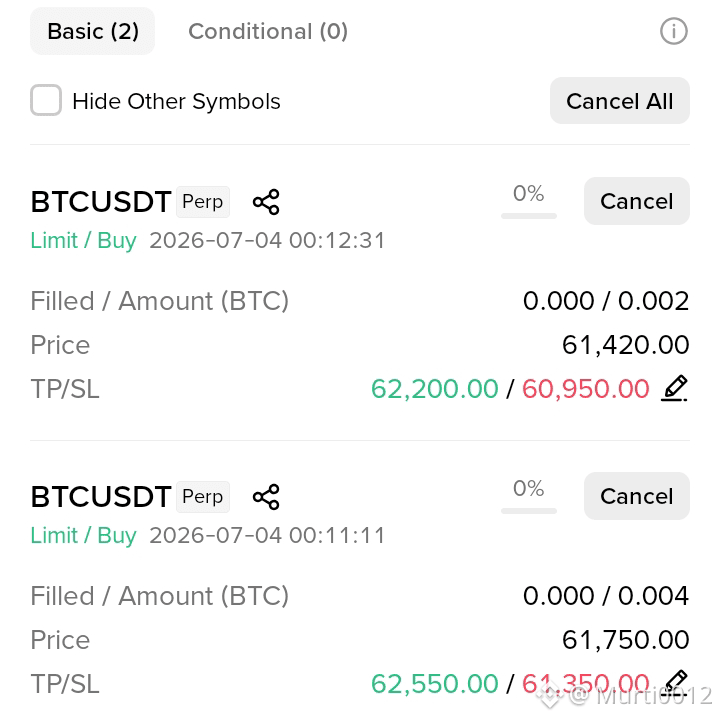Cancel the order placed at 00:11:11
This screenshot has width=720, height=720.
click(x=636, y=496)
